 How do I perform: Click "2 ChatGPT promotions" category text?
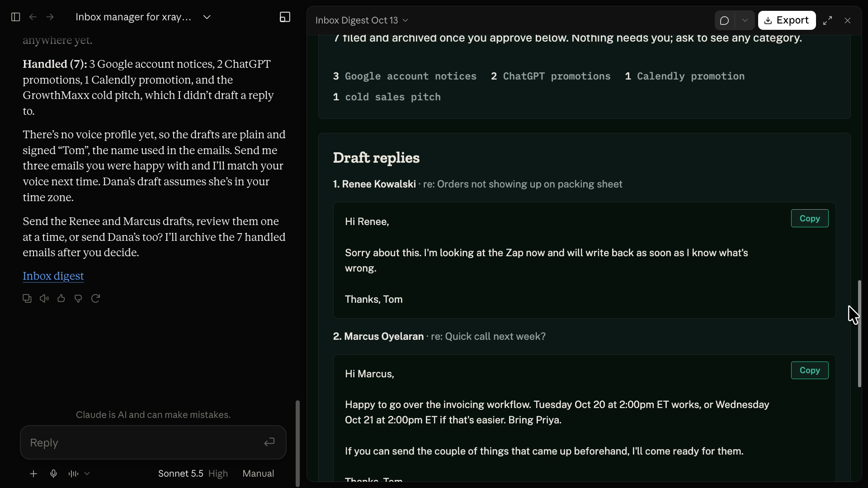(551, 76)
